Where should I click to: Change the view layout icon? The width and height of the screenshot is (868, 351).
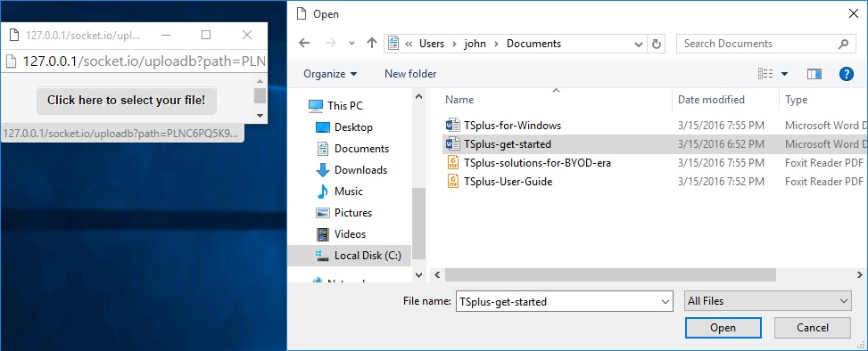[x=765, y=74]
